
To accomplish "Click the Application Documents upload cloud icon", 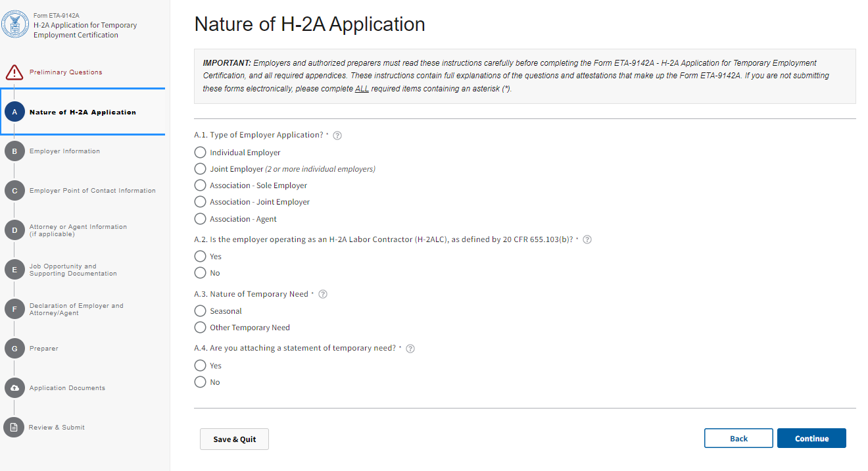I will click(x=14, y=388).
